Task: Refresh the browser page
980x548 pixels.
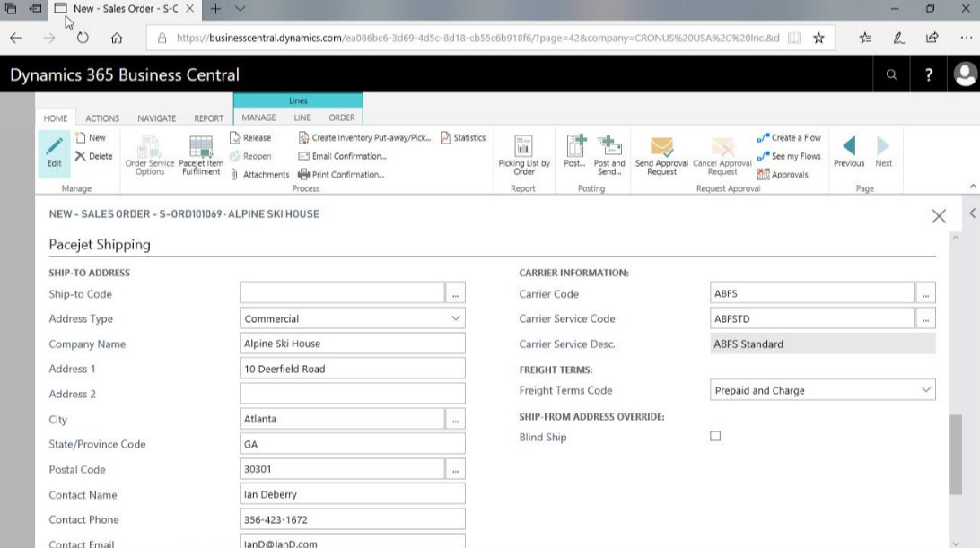Action: [83, 38]
